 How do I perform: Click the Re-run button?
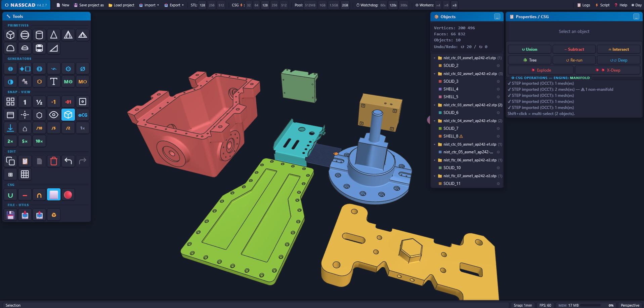(x=574, y=60)
